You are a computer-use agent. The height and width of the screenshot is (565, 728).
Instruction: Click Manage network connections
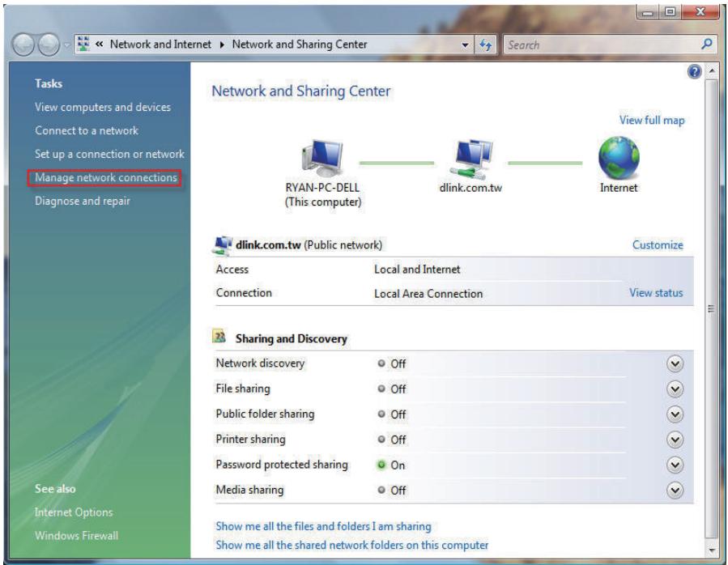(x=106, y=178)
